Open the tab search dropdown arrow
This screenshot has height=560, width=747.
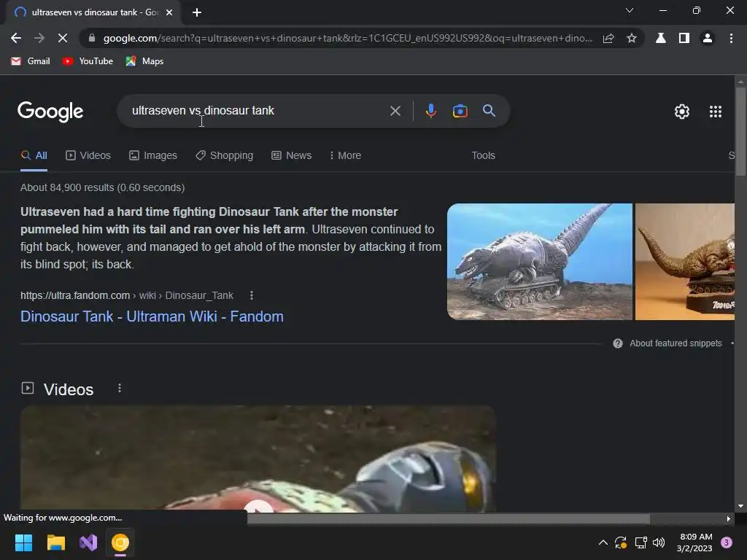(630, 10)
